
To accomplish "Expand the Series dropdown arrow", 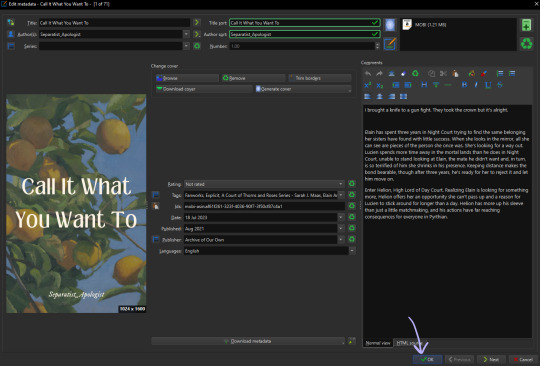I will pyautogui.click(x=186, y=46).
